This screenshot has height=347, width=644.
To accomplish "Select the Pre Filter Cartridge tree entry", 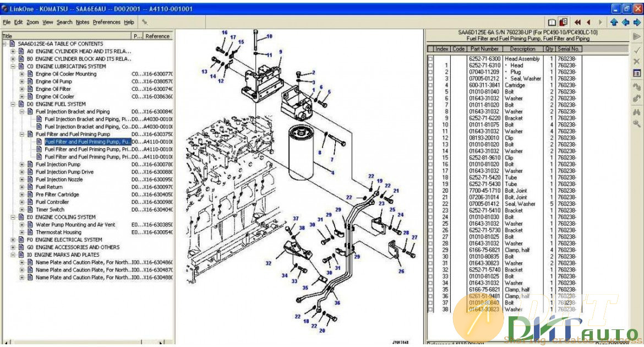I will pyautogui.click(x=57, y=194).
